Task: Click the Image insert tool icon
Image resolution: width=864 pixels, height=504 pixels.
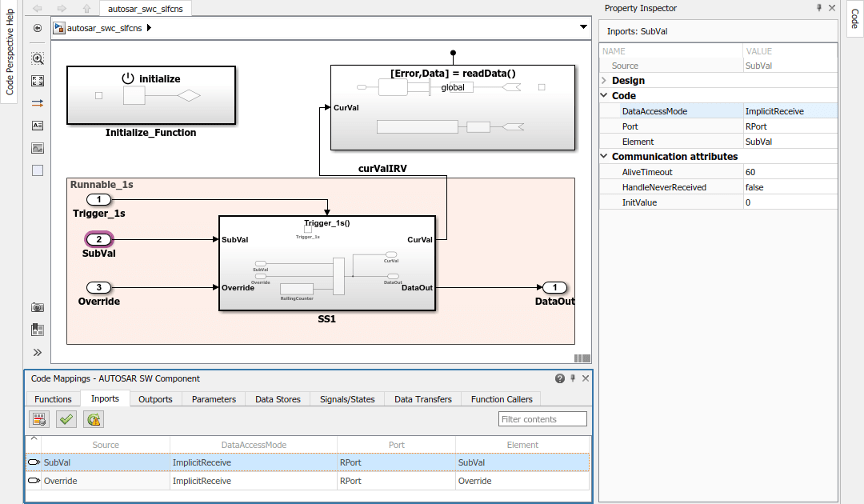Action: tap(38, 148)
